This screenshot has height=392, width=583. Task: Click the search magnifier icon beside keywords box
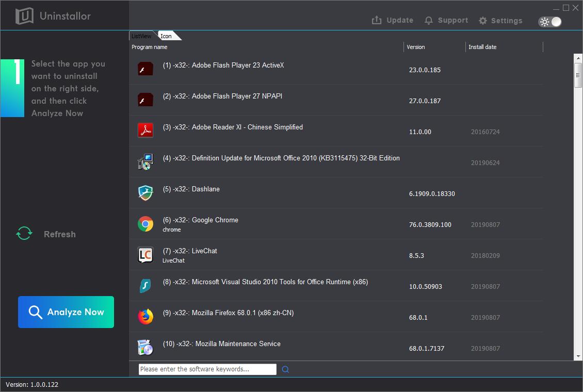click(285, 369)
